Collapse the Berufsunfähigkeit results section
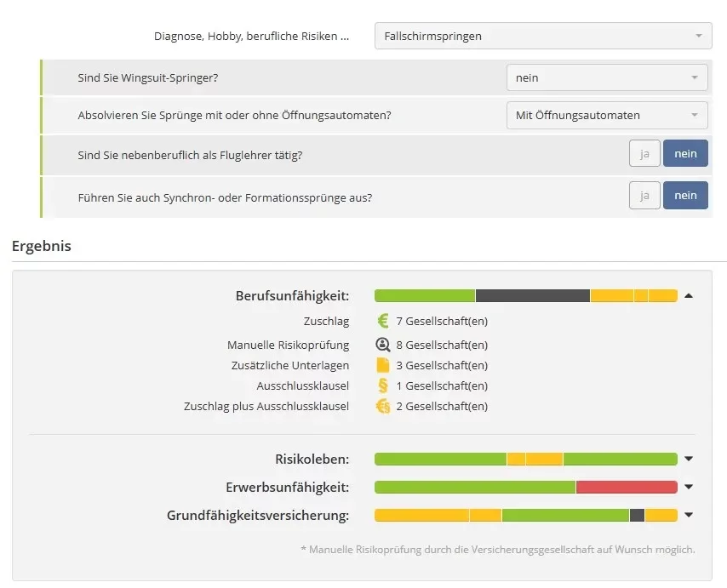The image size is (727, 588). (688, 294)
